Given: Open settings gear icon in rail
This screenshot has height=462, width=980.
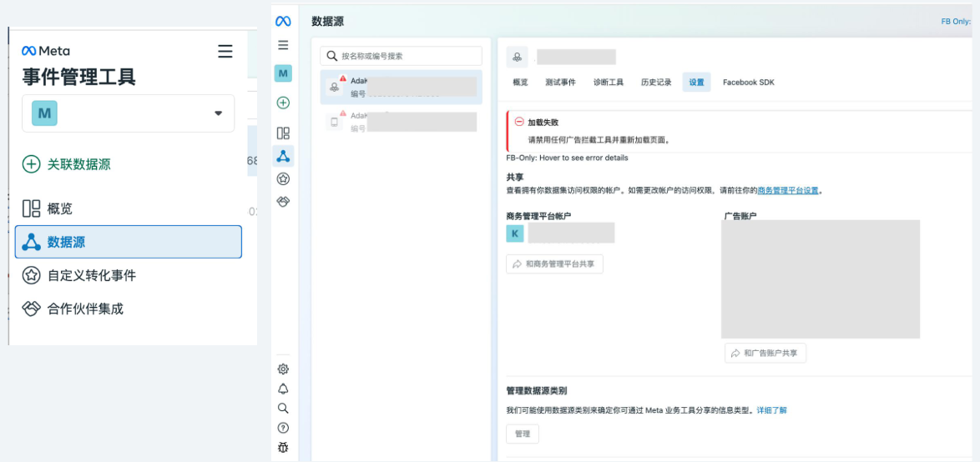Looking at the screenshot, I should pyautogui.click(x=283, y=369).
